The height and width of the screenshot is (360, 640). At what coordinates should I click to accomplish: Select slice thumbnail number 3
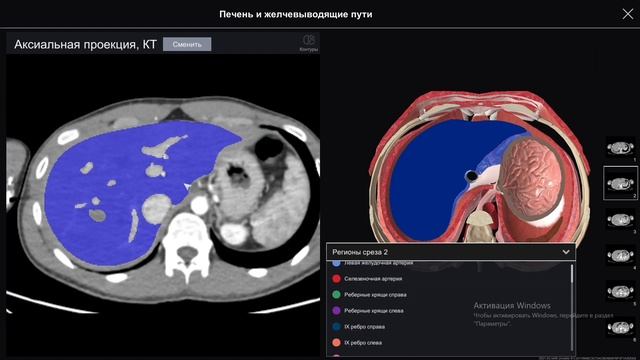[x=620, y=220]
